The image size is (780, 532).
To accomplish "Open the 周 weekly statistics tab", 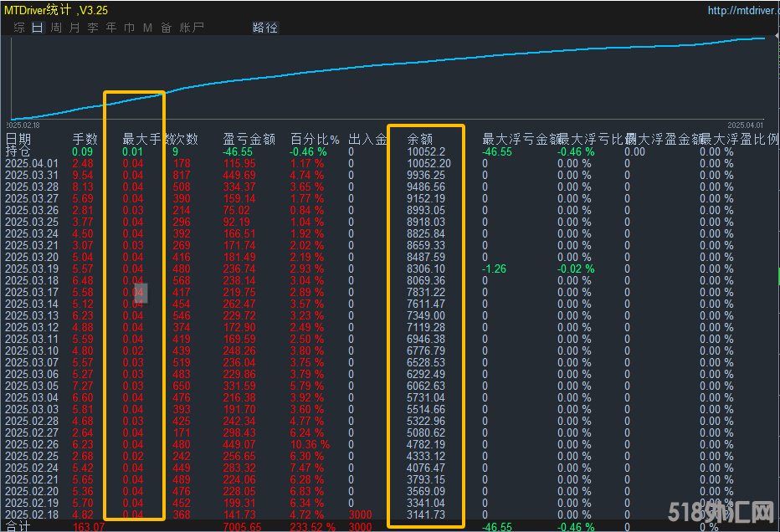I will coord(56,28).
